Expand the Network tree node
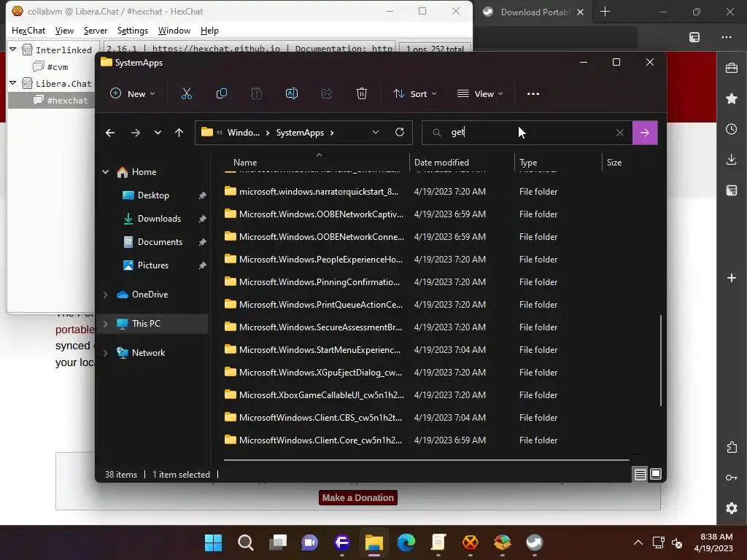Viewport: 747px width, 560px height. point(105,353)
